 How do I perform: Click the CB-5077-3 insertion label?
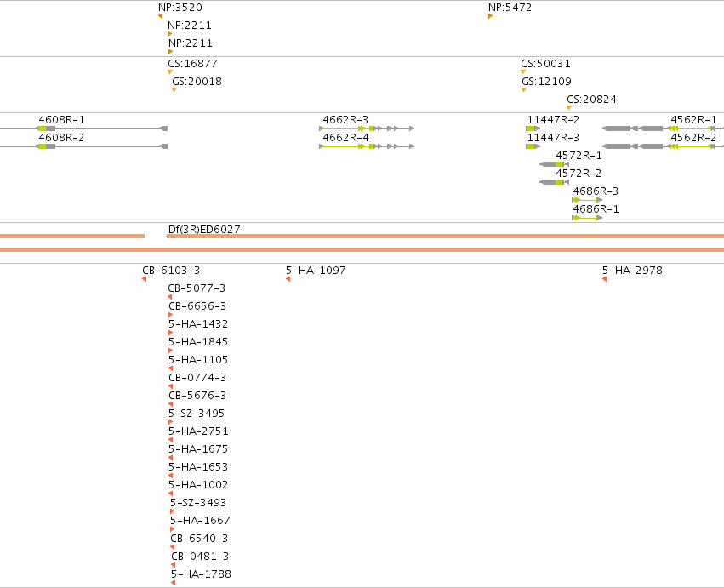197,288
